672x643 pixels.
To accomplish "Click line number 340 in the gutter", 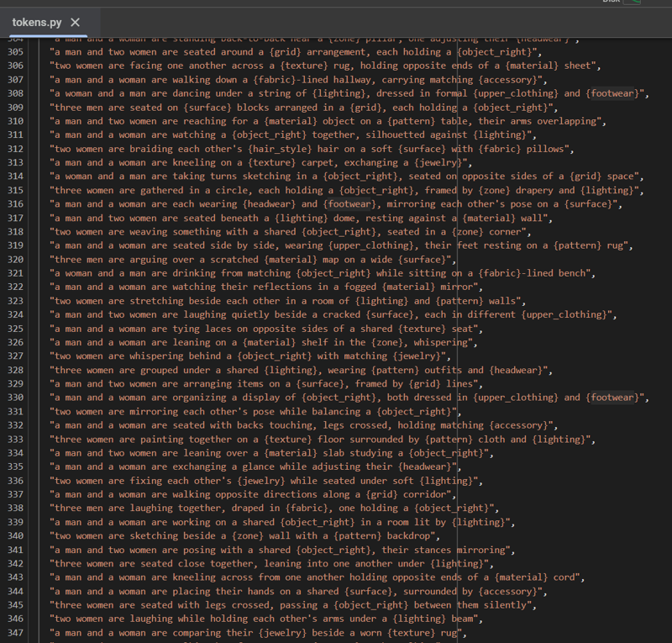I will [15, 536].
